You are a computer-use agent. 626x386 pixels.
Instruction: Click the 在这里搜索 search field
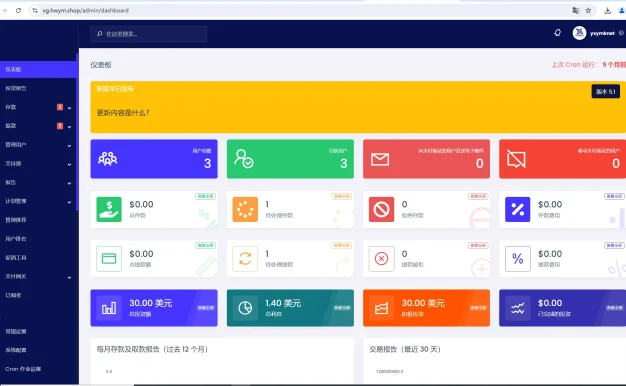click(x=149, y=34)
